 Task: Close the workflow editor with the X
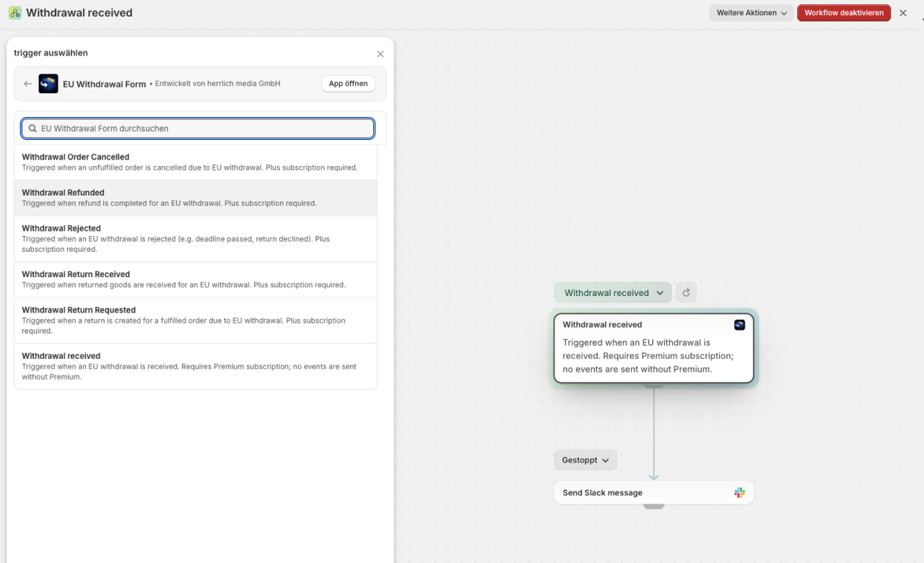903,13
